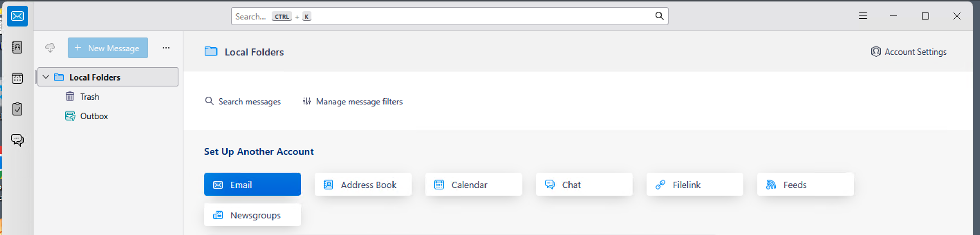The height and width of the screenshot is (235, 980).
Task: Open the hamburger application menu
Action: pos(863,16)
